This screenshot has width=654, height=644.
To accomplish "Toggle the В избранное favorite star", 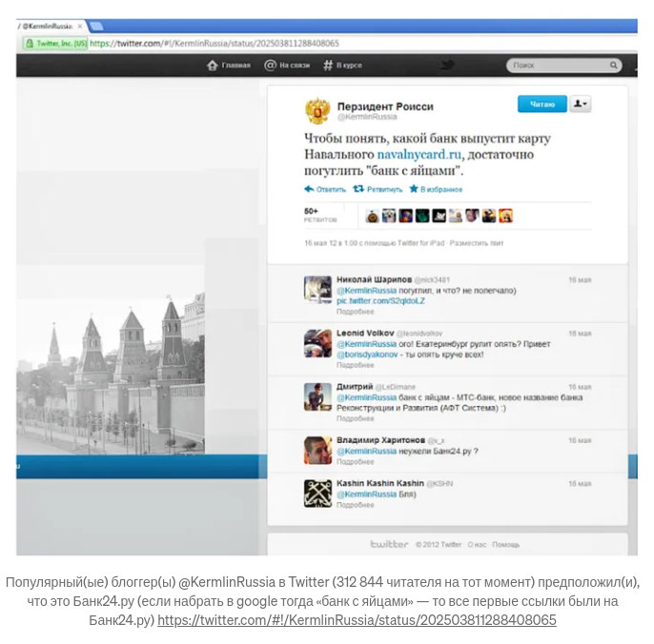I will click(x=414, y=189).
